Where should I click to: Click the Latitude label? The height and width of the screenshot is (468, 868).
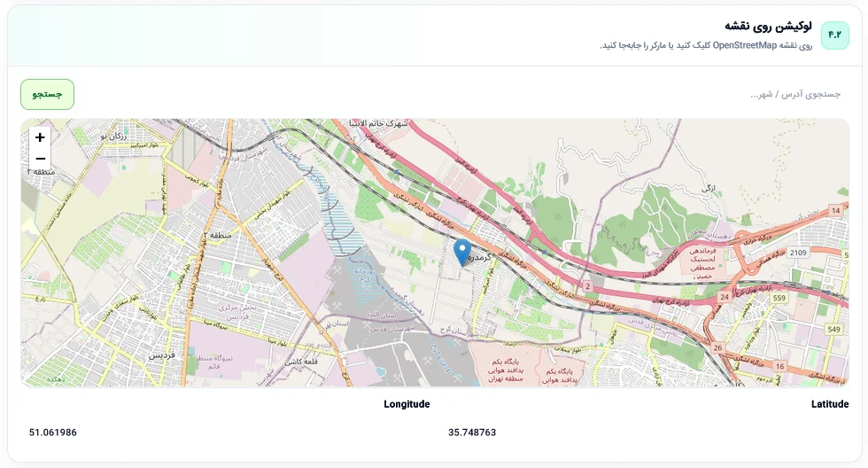(x=830, y=404)
